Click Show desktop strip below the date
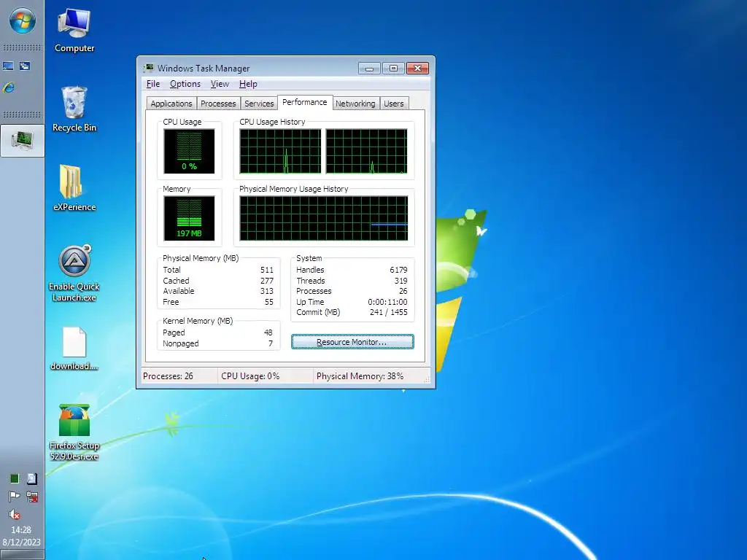 tap(22, 555)
